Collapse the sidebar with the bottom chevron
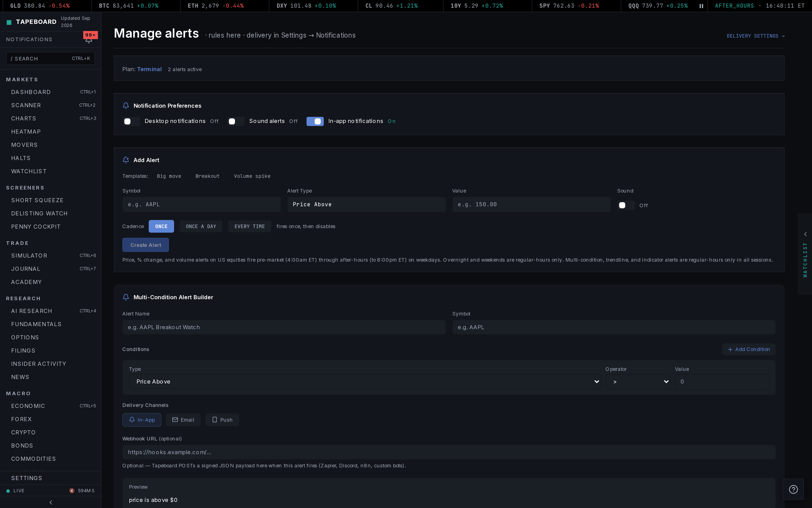 pyautogui.click(x=51, y=502)
